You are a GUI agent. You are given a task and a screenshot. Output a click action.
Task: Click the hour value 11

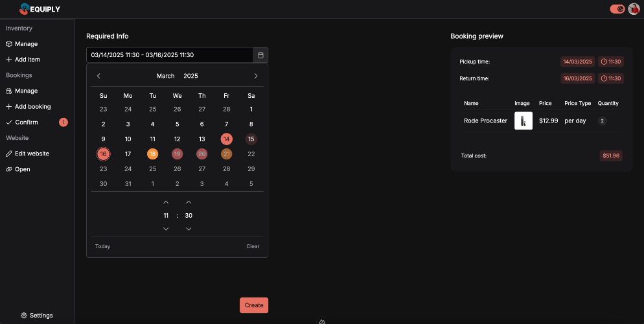tap(166, 216)
